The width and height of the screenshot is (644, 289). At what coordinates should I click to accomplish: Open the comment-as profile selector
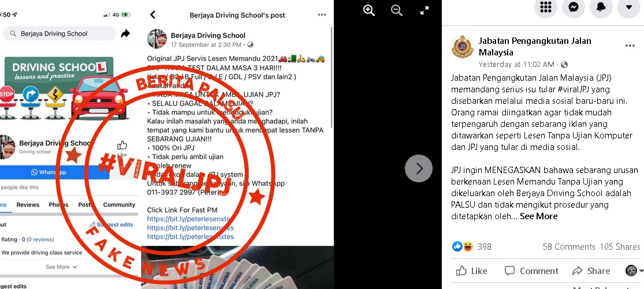click(x=634, y=271)
